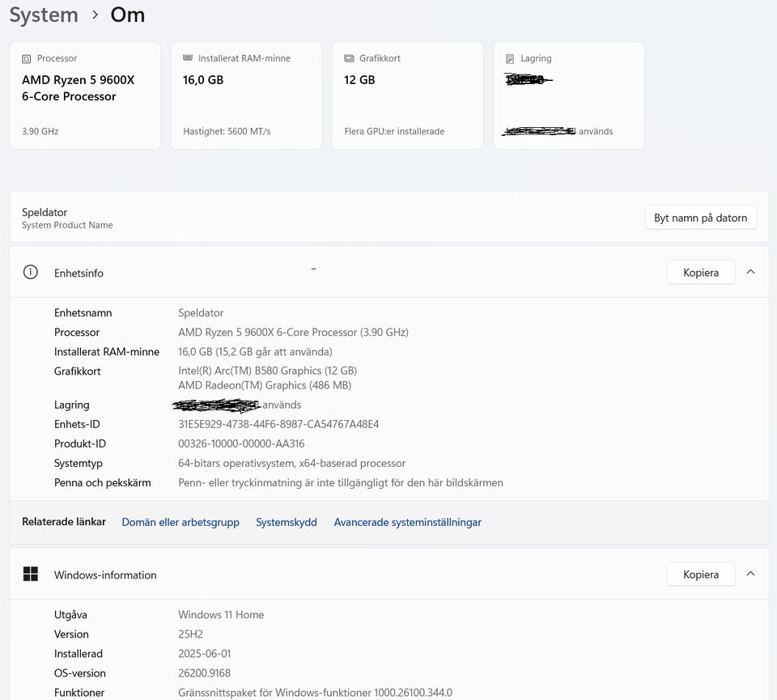
Task: Click the Lagring disk icon
Action: (x=510, y=59)
